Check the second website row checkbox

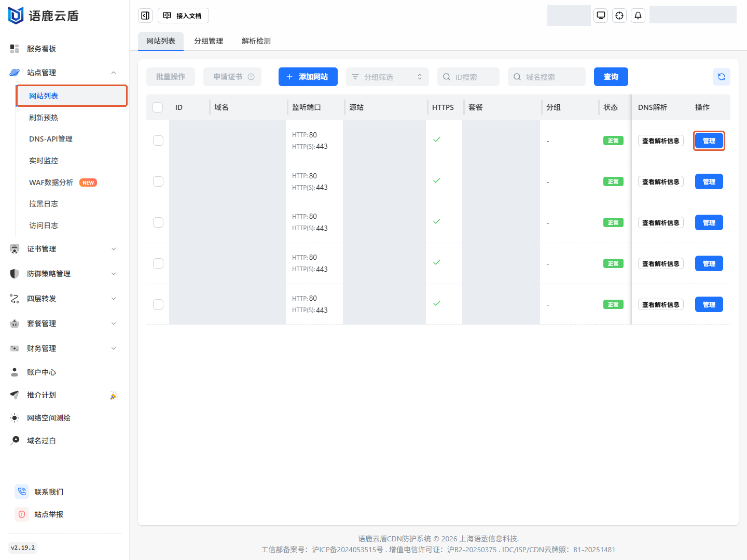(158, 181)
